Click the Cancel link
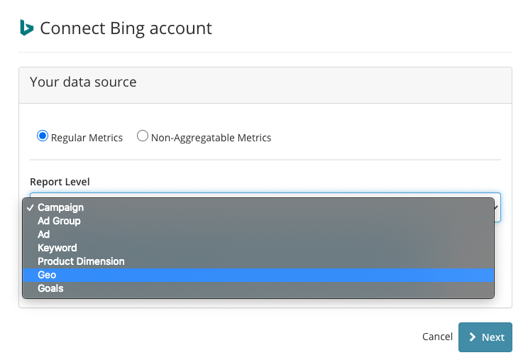This screenshot has height=360, width=528. (437, 336)
